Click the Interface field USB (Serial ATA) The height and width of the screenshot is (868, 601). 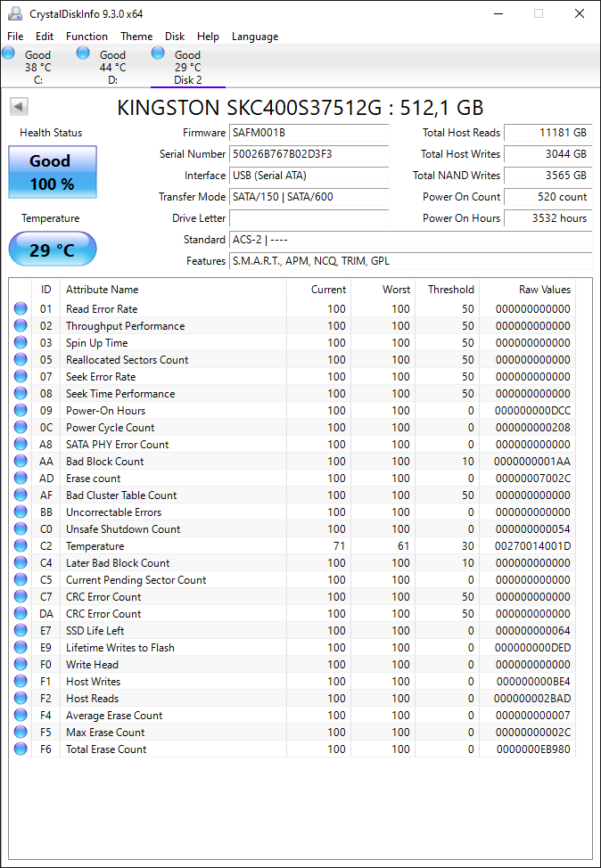pos(309,176)
